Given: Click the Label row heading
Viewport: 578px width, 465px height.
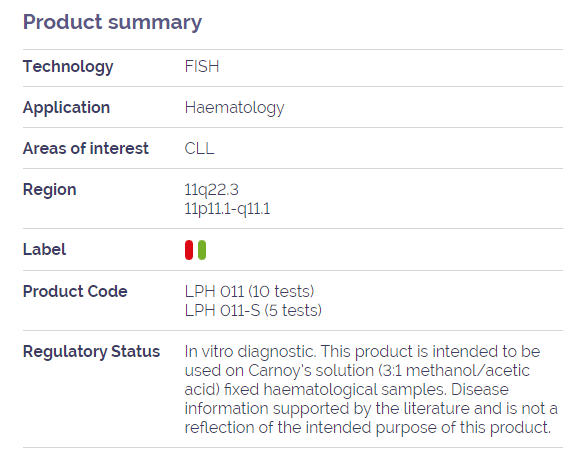Looking at the screenshot, I should pyautogui.click(x=44, y=250).
